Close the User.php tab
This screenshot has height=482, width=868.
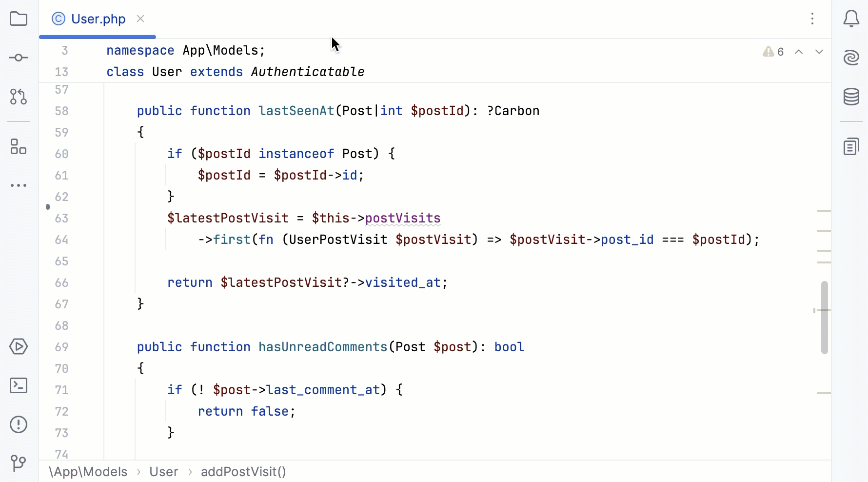pos(141,19)
